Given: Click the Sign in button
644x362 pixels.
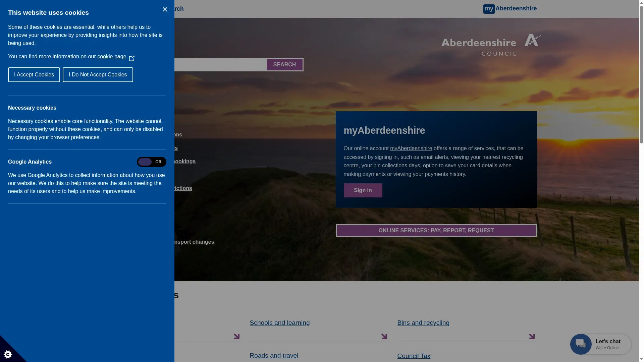Looking at the screenshot, I should (363, 190).
